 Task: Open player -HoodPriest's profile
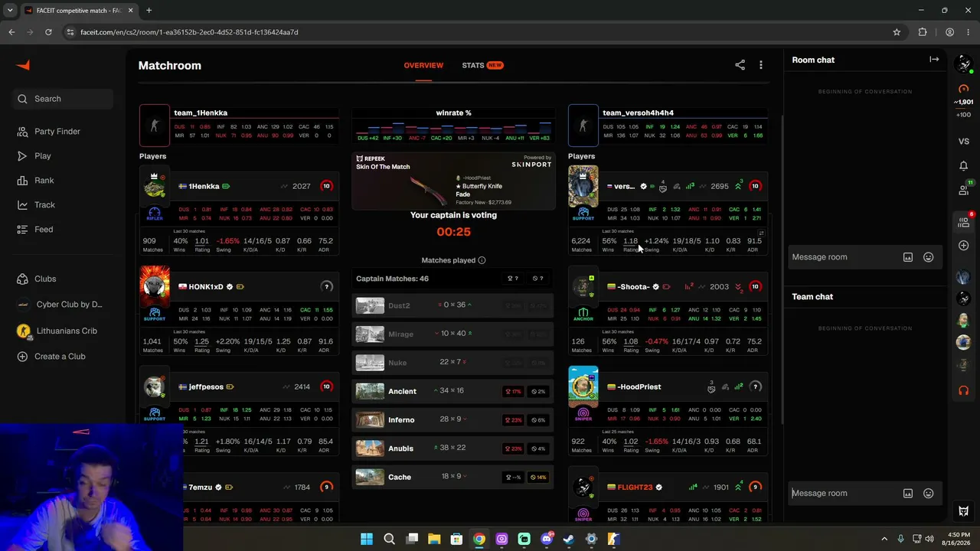(x=639, y=387)
